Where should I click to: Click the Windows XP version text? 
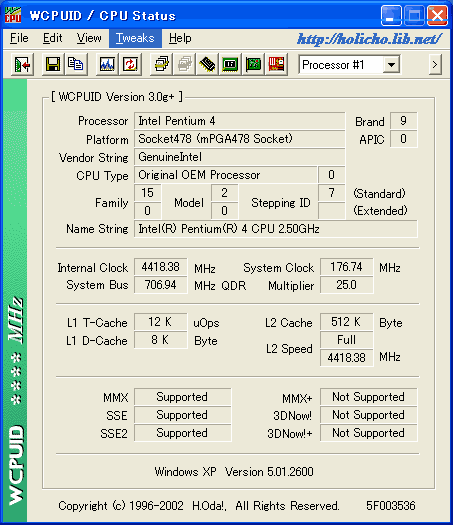[x=234, y=472]
